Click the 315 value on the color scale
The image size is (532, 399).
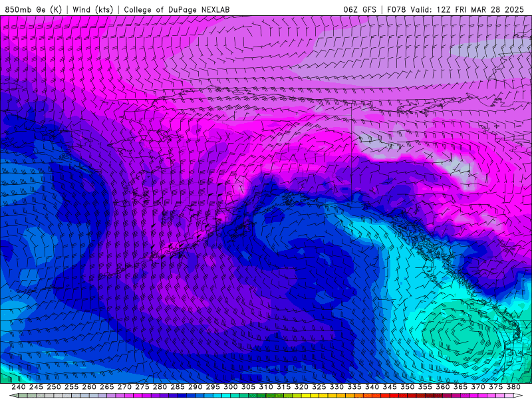pos(283,387)
